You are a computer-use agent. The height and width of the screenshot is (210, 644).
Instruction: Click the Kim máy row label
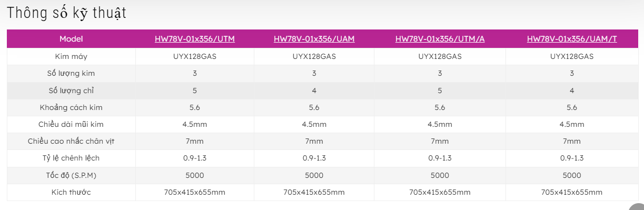(x=71, y=56)
